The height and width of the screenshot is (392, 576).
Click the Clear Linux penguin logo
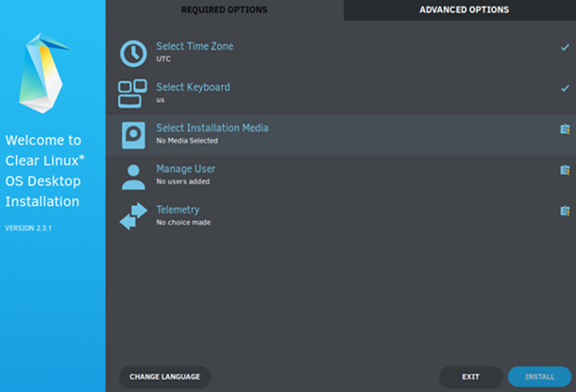(43, 73)
